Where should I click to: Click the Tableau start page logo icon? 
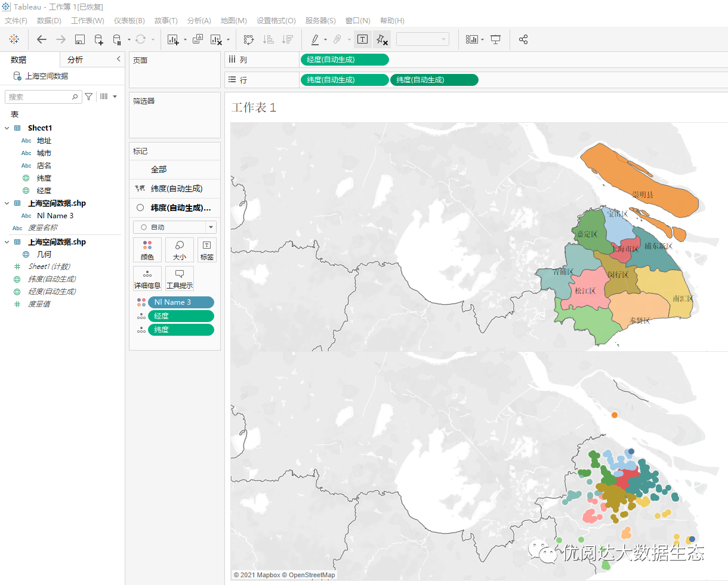coord(14,39)
